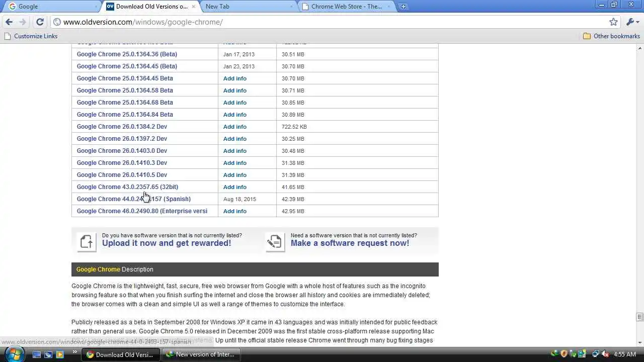Click the Upload document icon
644x362 pixels.
tap(87, 242)
